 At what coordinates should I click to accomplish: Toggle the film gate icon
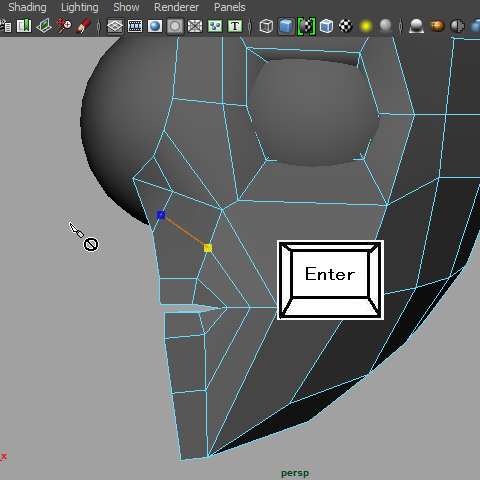click(135, 26)
